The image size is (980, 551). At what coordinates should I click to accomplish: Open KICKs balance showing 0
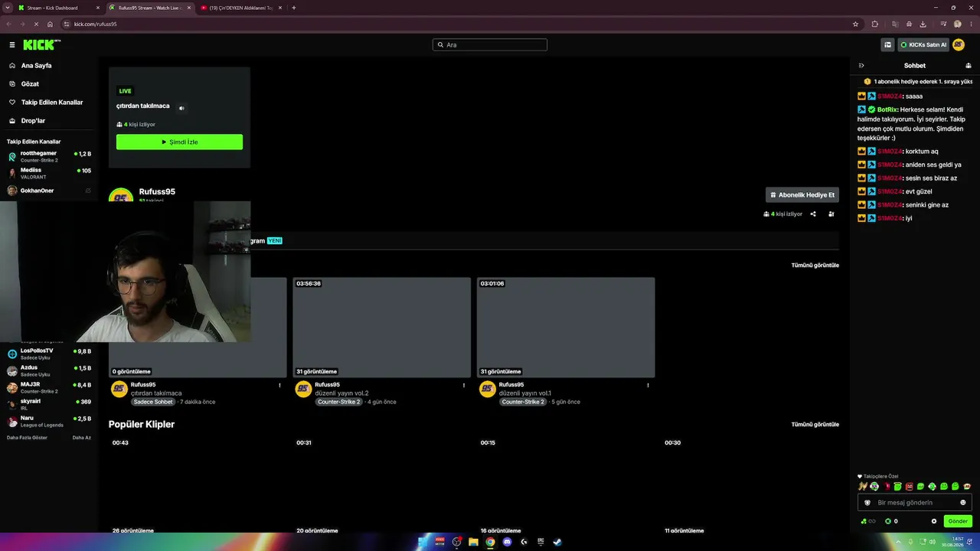click(x=891, y=521)
